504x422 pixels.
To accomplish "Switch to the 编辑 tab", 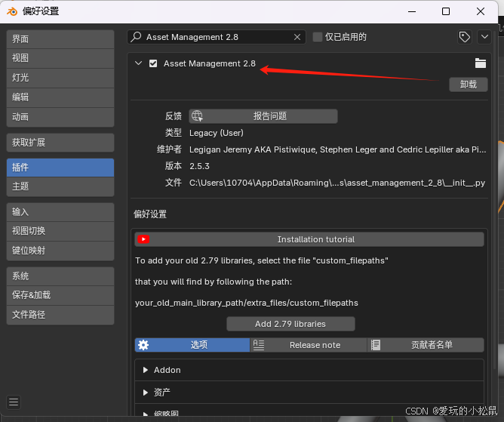I will 60,97.
